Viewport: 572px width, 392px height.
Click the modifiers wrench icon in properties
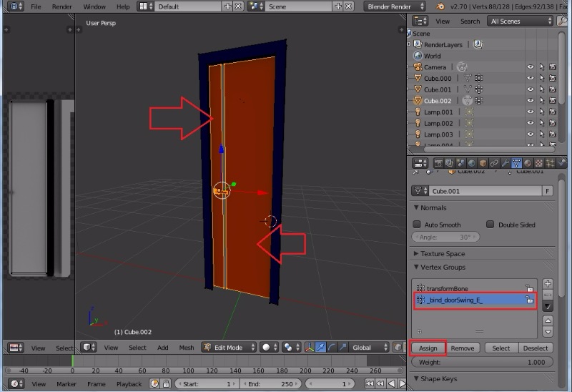pyautogui.click(x=506, y=163)
